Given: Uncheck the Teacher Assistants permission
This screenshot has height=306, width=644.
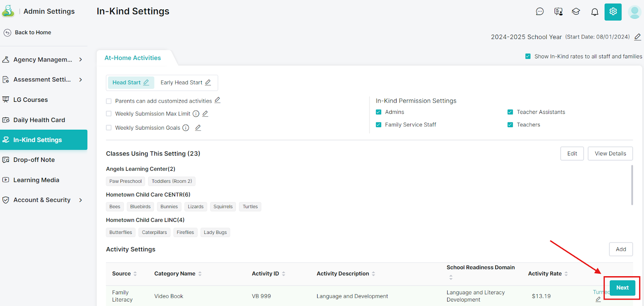Looking at the screenshot, I should 510,112.
